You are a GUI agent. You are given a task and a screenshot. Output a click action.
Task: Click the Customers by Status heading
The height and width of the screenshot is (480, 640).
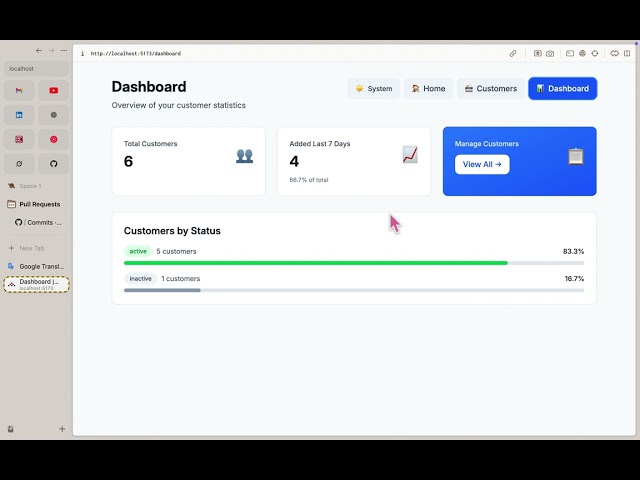point(172,231)
